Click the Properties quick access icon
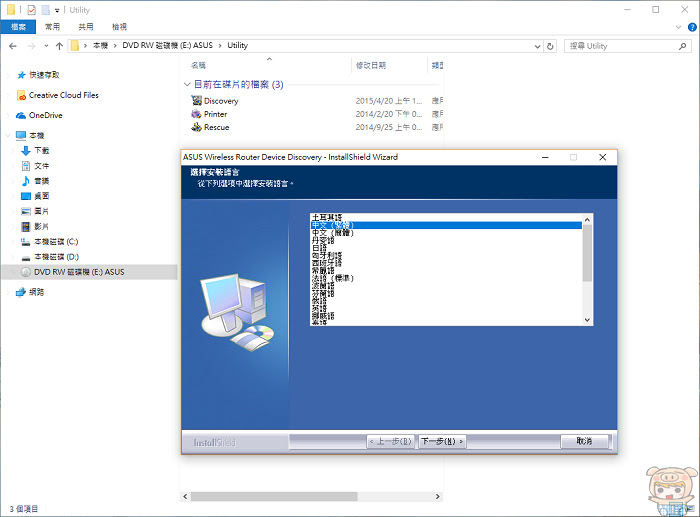The width and height of the screenshot is (700, 517). (31, 9)
